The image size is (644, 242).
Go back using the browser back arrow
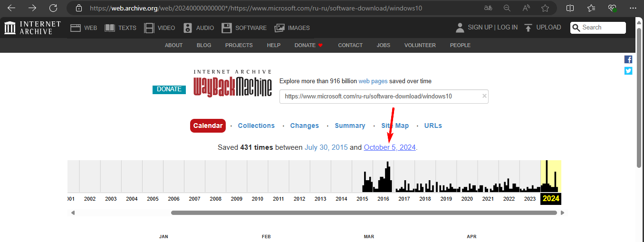click(11, 8)
